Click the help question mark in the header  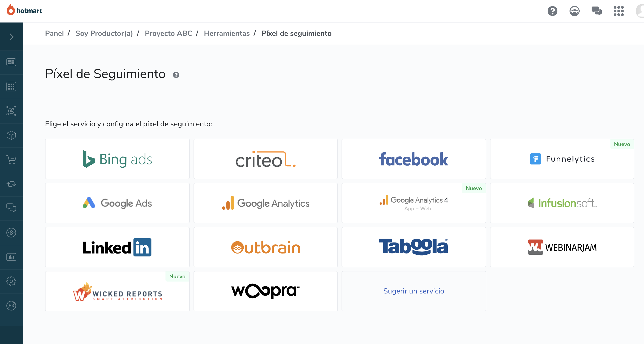tap(553, 11)
